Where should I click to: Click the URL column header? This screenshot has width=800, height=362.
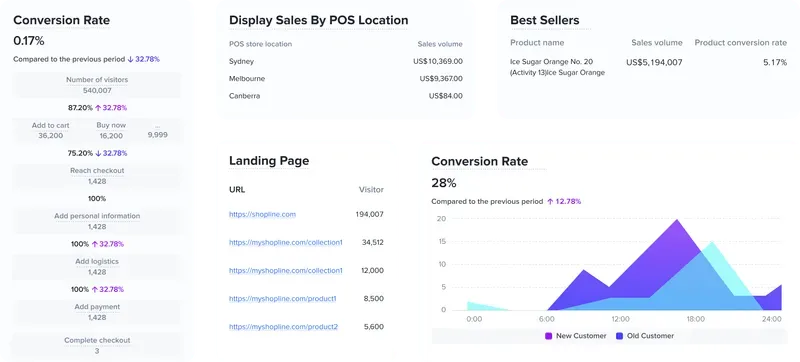click(237, 190)
